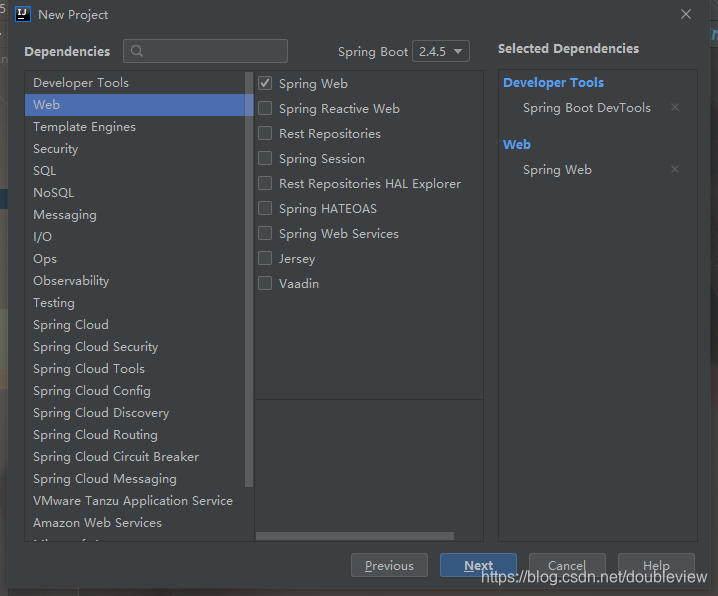Cancel the New Project wizard
The image size is (718, 596).
(567, 565)
